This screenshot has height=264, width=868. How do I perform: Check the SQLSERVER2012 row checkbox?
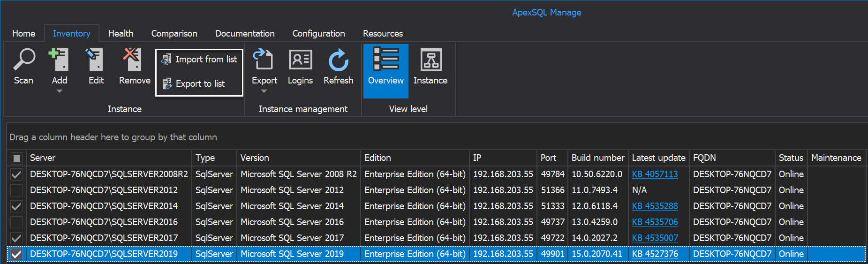16,190
